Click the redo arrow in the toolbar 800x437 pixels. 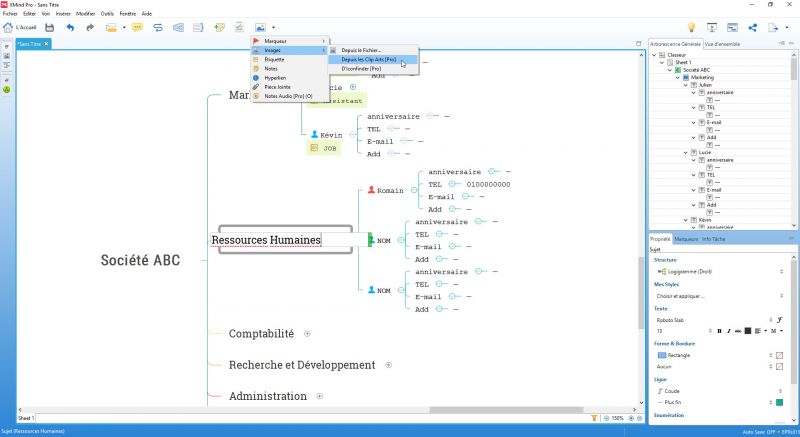pos(90,28)
